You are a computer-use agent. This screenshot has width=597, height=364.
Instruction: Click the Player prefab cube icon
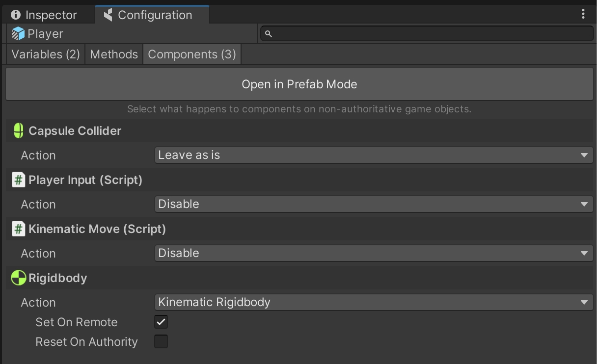coord(18,34)
